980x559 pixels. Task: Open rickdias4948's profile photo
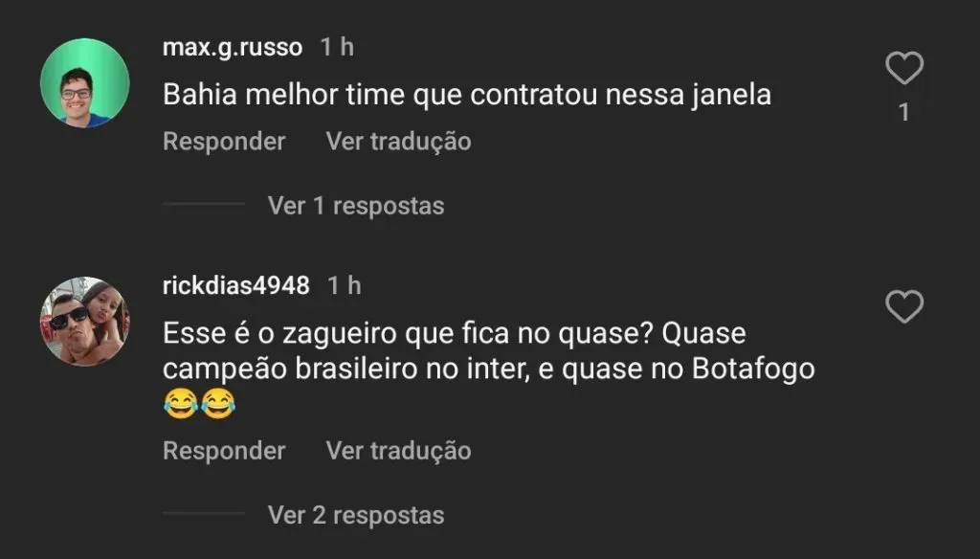click(x=84, y=322)
